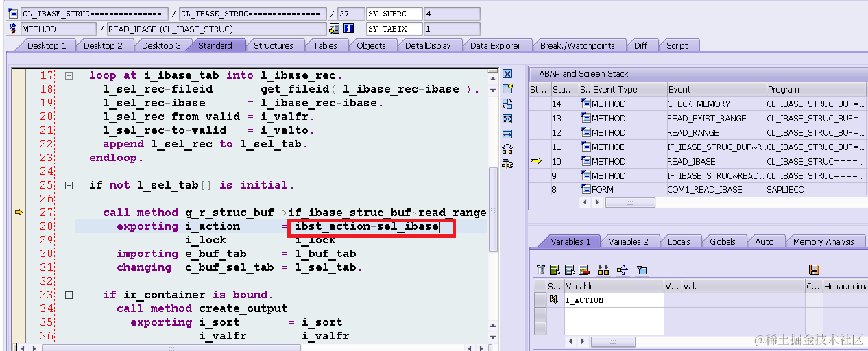Viewport: 868px width, 351px height.
Task: Click the branching arrows icon in Variables toolbar
Action: (623, 269)
